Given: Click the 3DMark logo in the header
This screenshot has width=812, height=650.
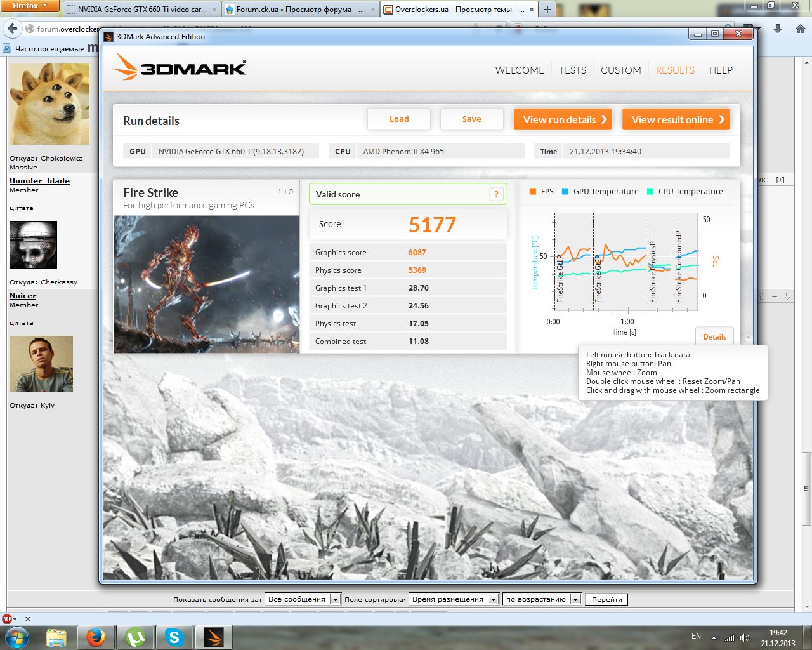Looking at the screenshot, I should tap(180, 67).
